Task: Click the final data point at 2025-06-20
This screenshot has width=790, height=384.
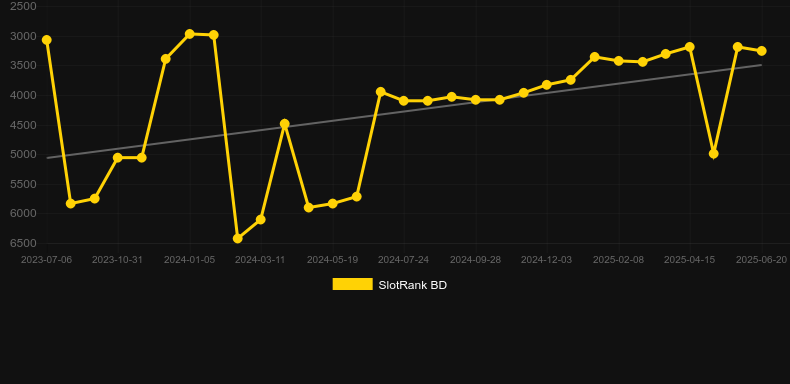Action: (761, 51)
